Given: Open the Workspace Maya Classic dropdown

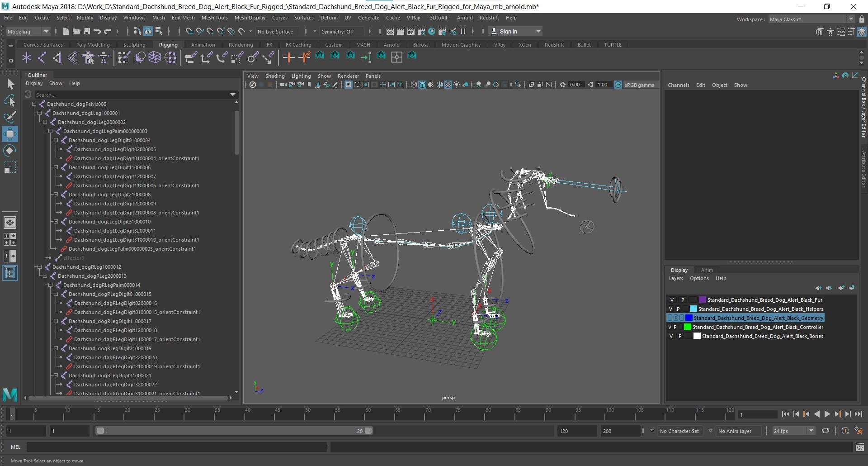Looking at the screenshot, I should pyautogui.click(x=811, y=19).
